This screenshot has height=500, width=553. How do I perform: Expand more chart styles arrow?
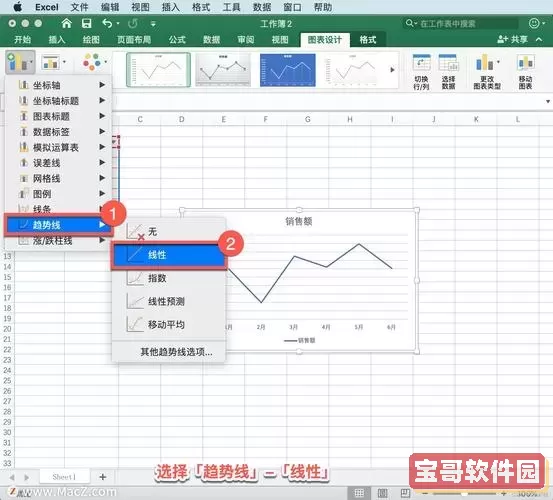[x=392, y=70]
